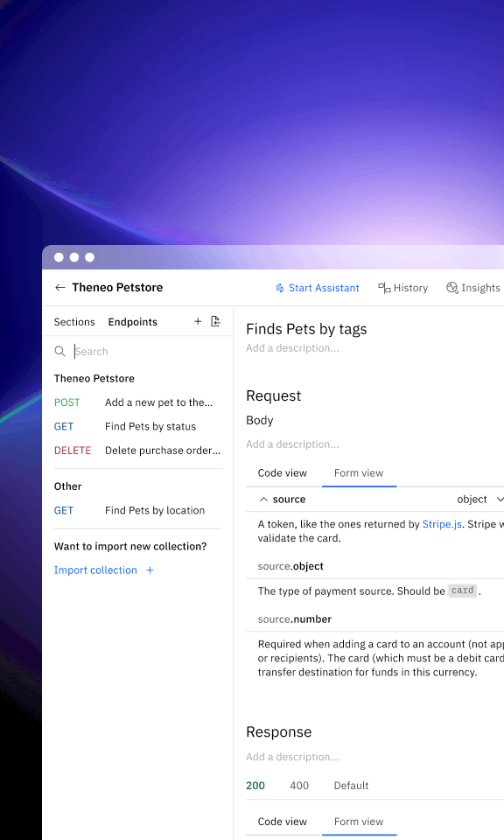The height and width of the screenshot is (840, 504).
Task: Open the History icon
Action: pyautogui.click(x=384, y=288)
